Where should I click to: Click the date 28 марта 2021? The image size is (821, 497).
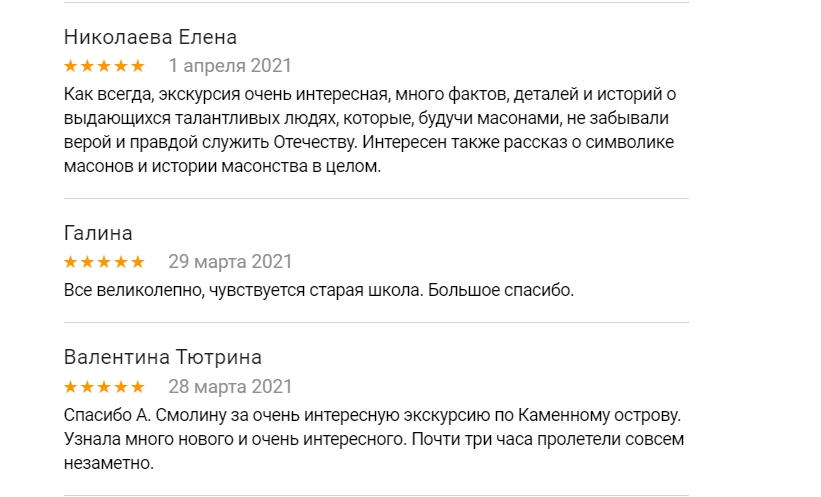click(230, 386)
